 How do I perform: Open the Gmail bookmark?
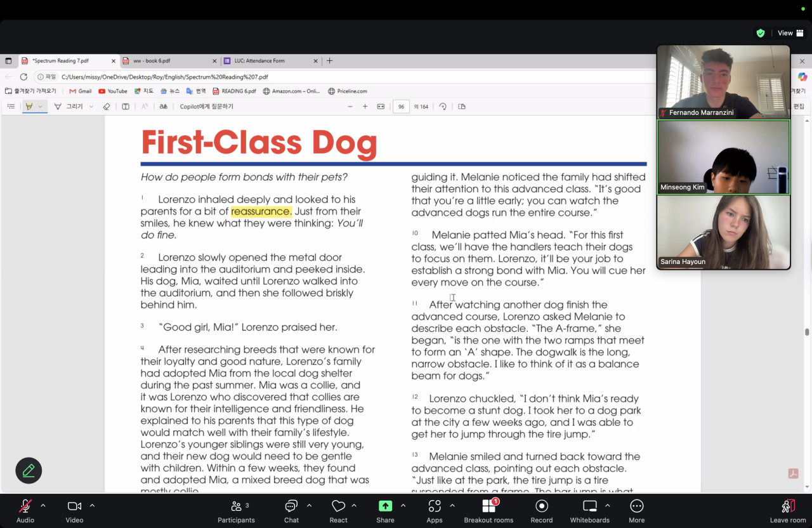[81, 91]
